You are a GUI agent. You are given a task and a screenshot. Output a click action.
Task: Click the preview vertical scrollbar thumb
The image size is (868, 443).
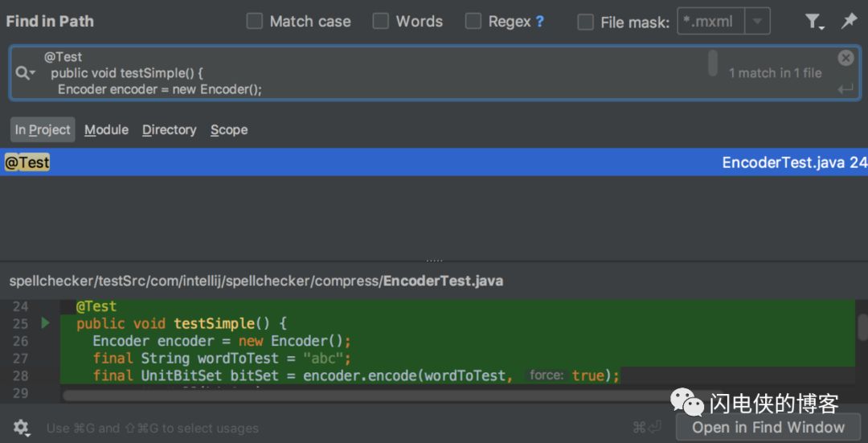pos(862,327)
